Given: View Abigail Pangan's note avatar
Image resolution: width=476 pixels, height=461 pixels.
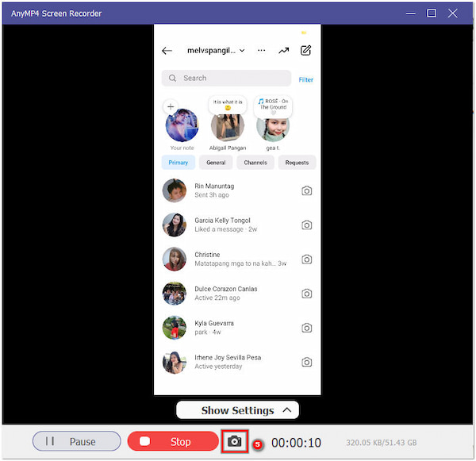Looking at the screenshot, I should coord(228,127).
